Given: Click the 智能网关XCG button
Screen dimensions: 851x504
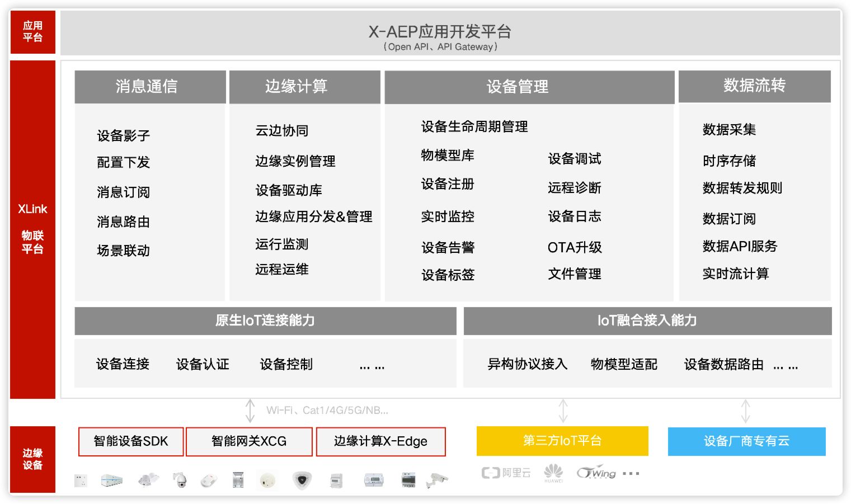Looking at the screenshot, I should coord(249,441).
